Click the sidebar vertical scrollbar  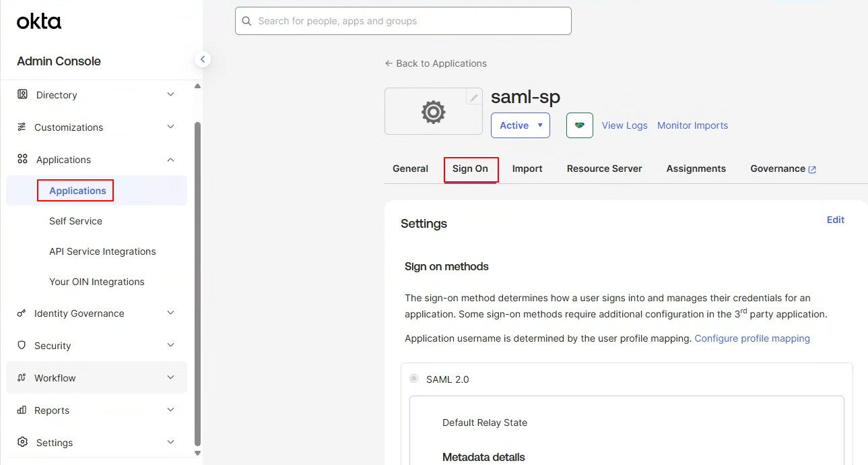(x=197, y=283)
